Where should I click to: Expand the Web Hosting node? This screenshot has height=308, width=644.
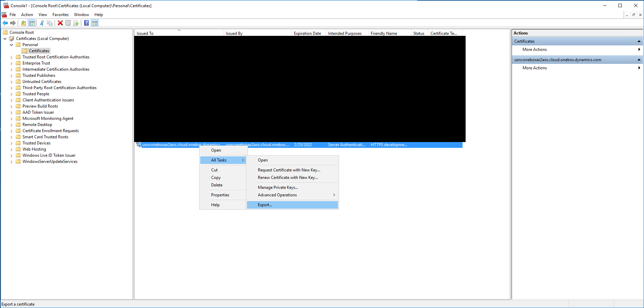[x=12, y=149]
